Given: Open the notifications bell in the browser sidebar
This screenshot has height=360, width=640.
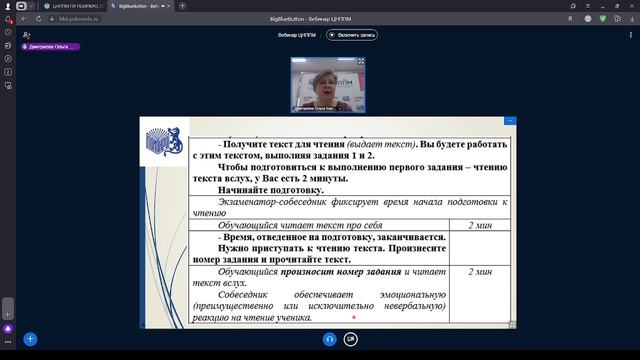Looking at the screenshot, I should pyautogui.click(x=8, y=19).
